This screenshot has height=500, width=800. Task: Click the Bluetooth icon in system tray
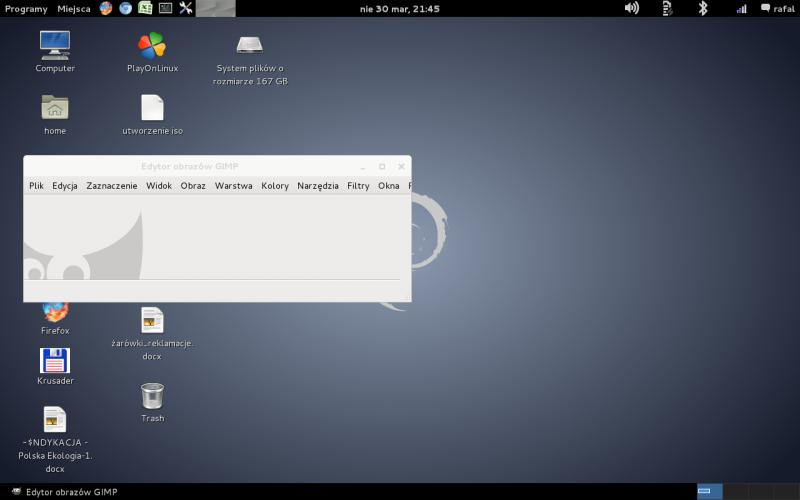(x=702, y=8)
